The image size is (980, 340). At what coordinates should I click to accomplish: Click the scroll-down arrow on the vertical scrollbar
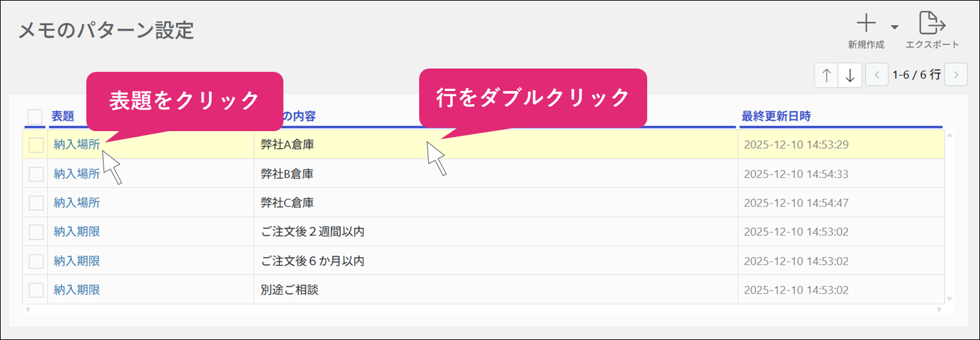[949, 299]
